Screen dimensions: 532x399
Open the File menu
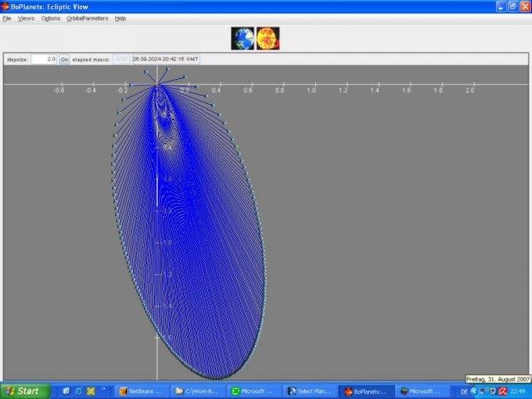(x=7, y=17)
